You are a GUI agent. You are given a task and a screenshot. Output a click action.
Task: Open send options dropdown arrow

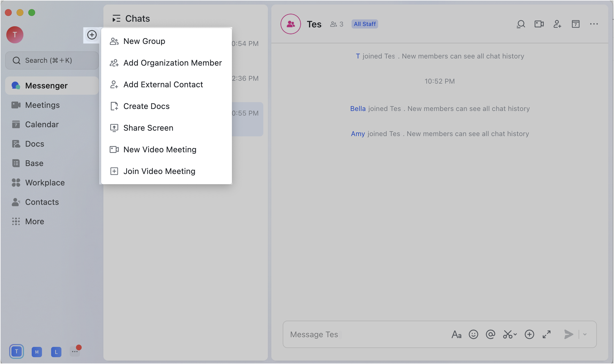click(x=585, y=334)
